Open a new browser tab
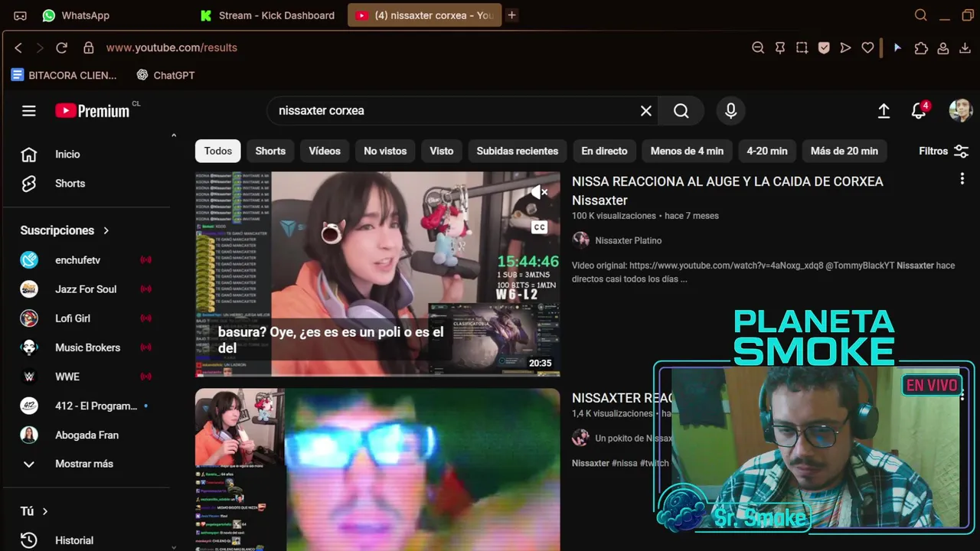Viewport: 980px width, 551px height. point(511,15)
